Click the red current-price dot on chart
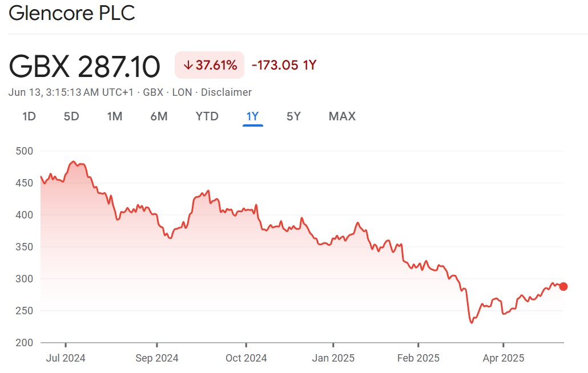Image resolution: width=588 pixels, height=373 pixels. click(563, 286)
